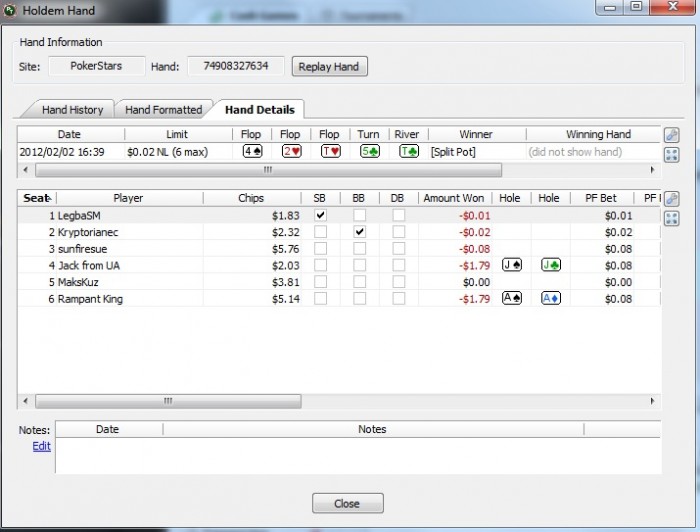The height and width of the screenshot is (532, 700).
Task: Select the sunfiresue player name
Action: (x=83, y=249)
